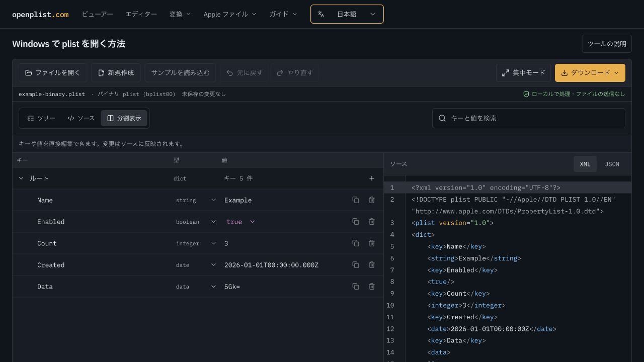The image size is (644, 362).
Task: Go to エディター page
Action: pyautogui.click(x=141, y=14)
